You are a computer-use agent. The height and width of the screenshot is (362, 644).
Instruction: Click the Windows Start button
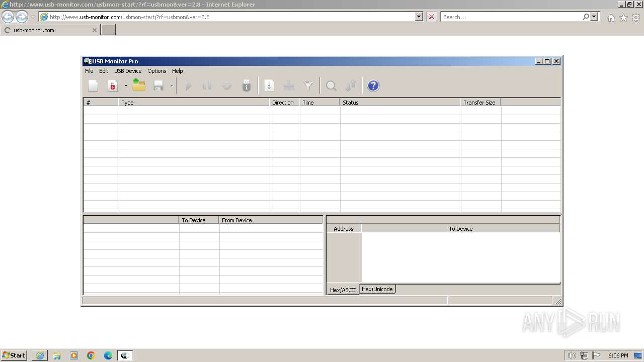tap(14, 355)
